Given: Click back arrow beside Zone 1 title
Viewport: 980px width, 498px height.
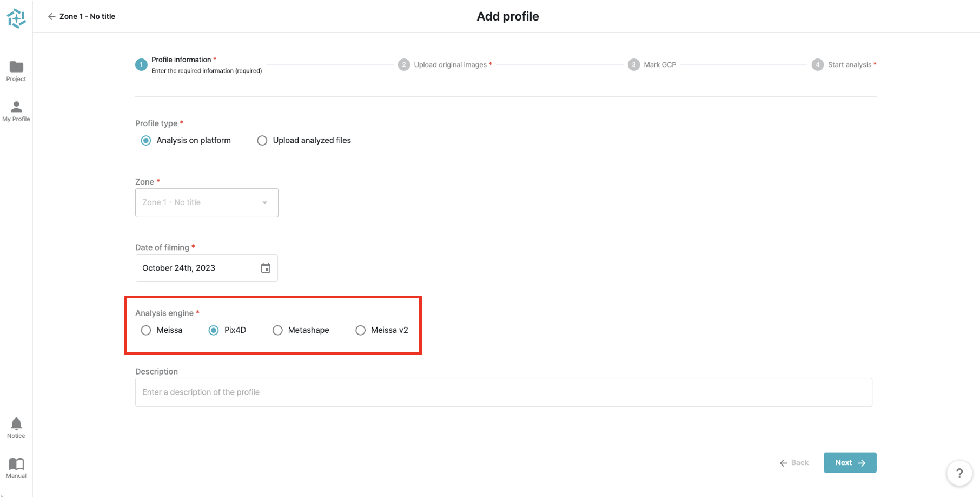Looking at the screenshot, I should tap(52, 17).
